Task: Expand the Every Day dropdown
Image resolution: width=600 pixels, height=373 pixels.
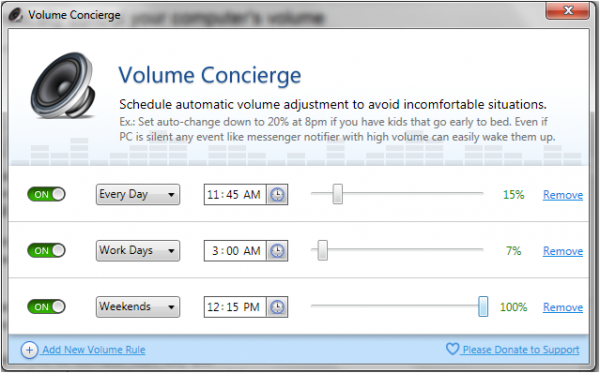Action: pos(138,194)
